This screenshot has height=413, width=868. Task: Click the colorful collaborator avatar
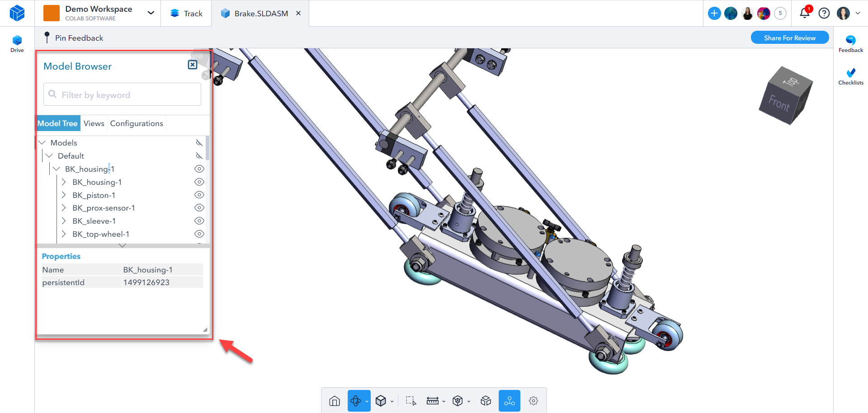click(764, 13)
